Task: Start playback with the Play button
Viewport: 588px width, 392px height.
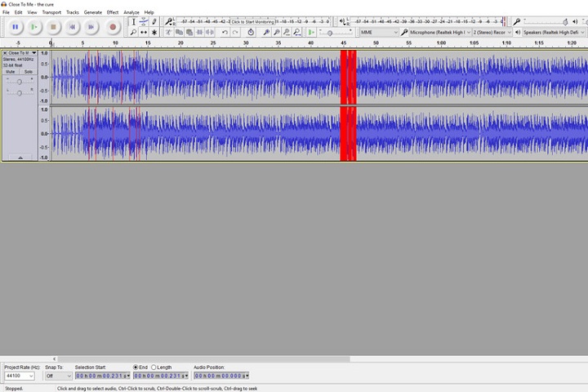Action: click(33, 27)
